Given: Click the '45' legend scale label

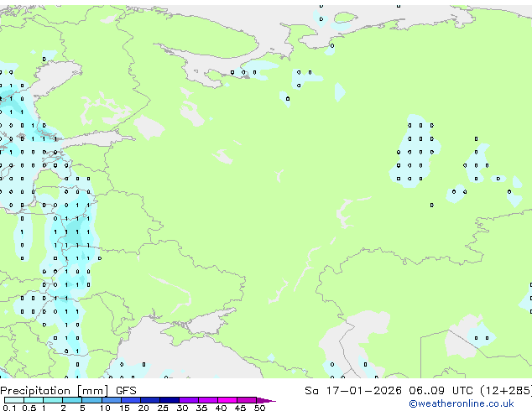Looking at the screenshot, I should coord(240,408).
